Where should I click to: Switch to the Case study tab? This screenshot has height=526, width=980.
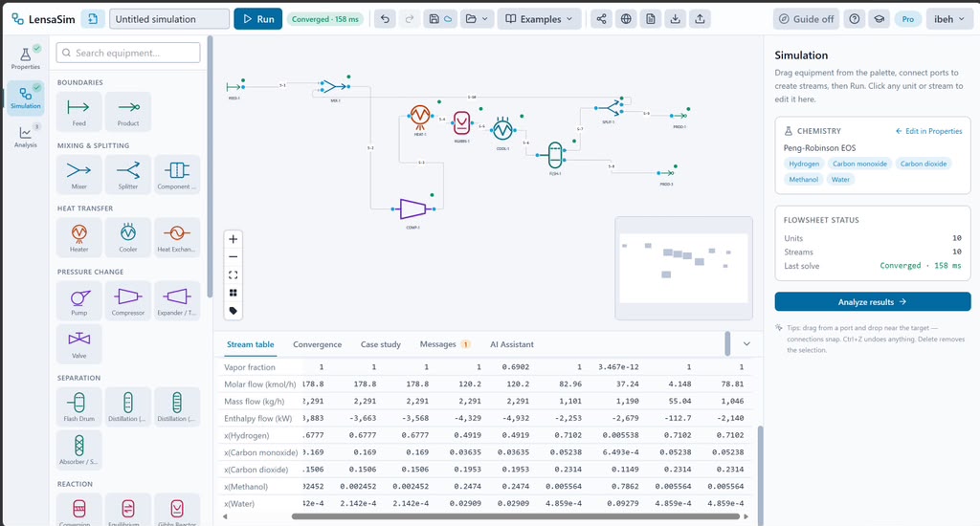point(381,344)
